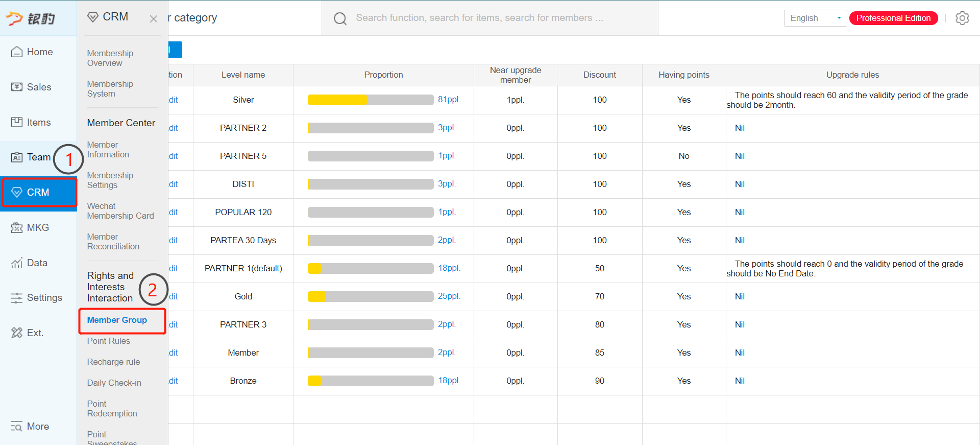
Task: Click the Gold level proportion bar
Action: click(371, 296)
